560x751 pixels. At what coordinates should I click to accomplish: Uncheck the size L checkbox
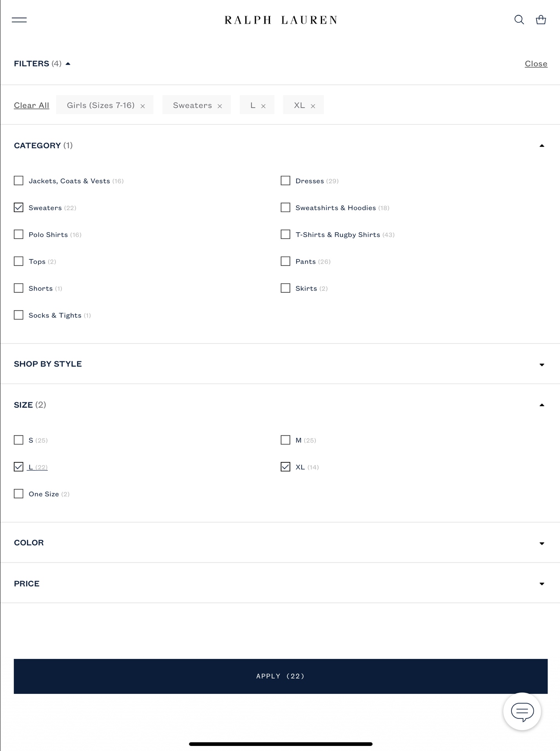pos(18,467)
